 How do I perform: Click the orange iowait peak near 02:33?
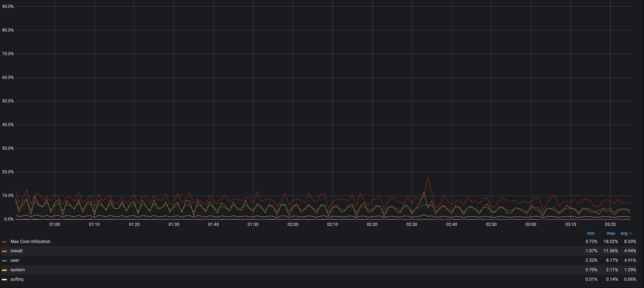tap(424, 192)
